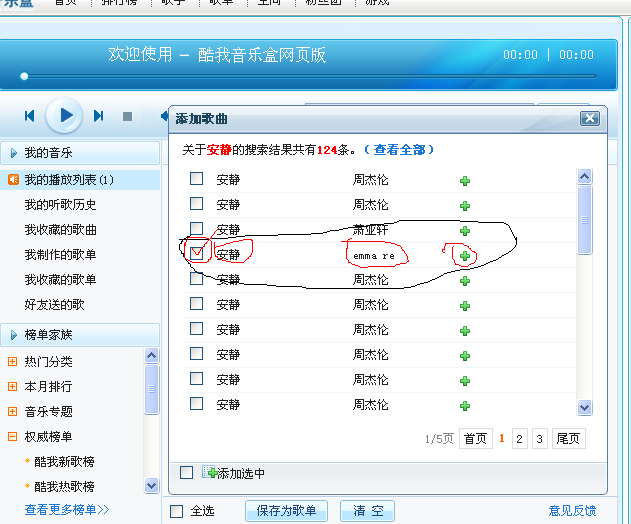This screenshot has height=524, width=631.
Task: Expand the 本月排行 tree node
Action: point(12,386)
